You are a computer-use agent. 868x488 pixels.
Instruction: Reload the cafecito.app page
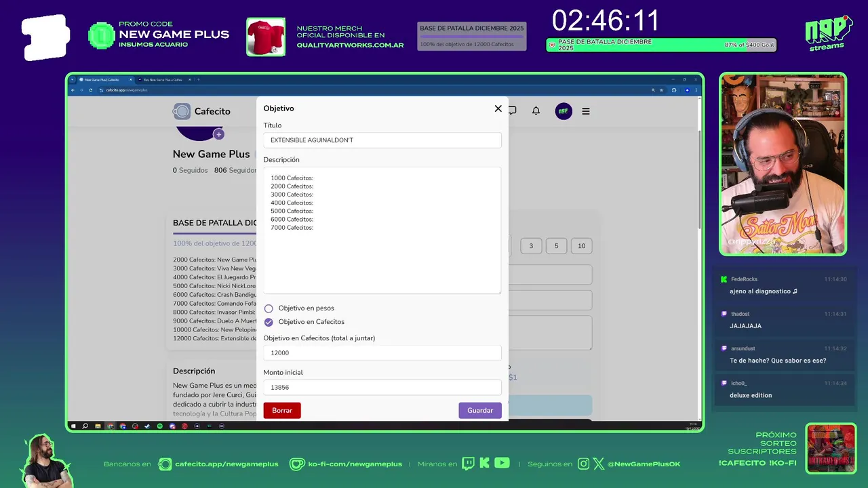(x=90, y=90)
